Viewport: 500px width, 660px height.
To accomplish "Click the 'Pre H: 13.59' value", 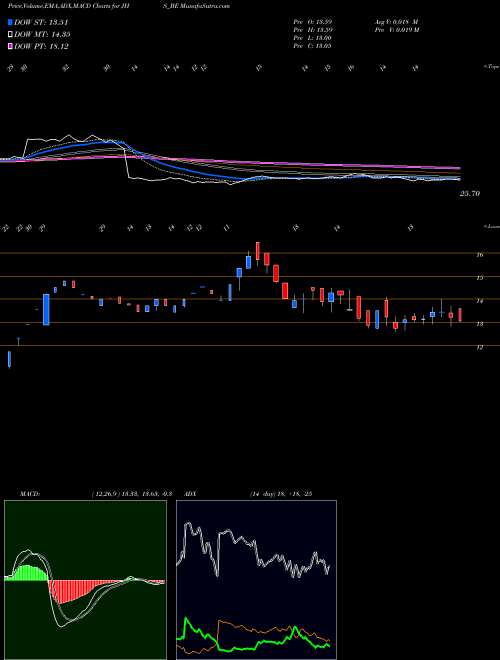I will coord(312,30).
